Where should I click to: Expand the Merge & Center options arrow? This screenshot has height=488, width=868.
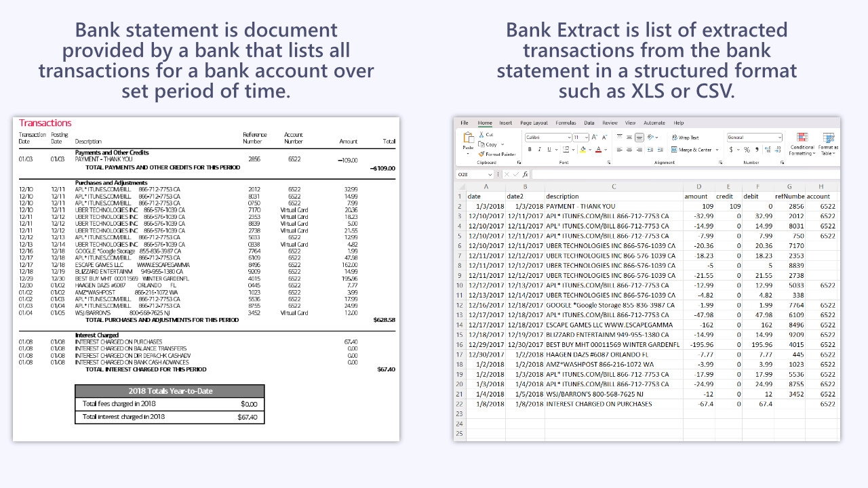tap(717, 150)
